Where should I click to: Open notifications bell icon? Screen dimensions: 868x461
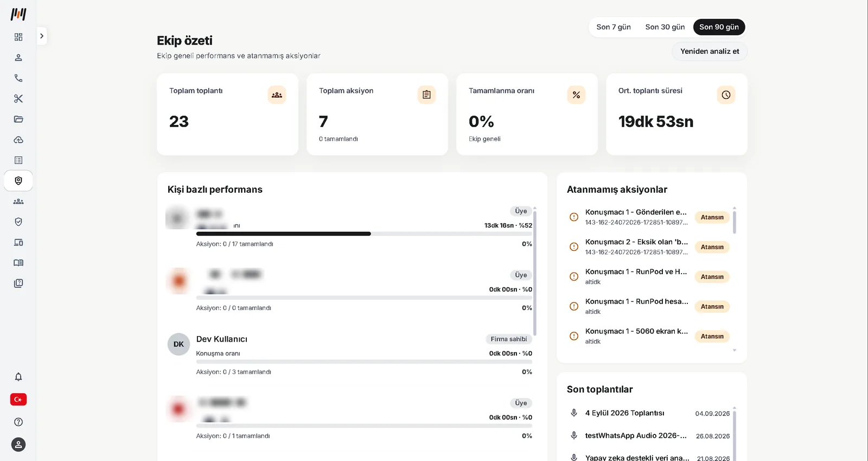pyautogui.click(x=18, y=377)
